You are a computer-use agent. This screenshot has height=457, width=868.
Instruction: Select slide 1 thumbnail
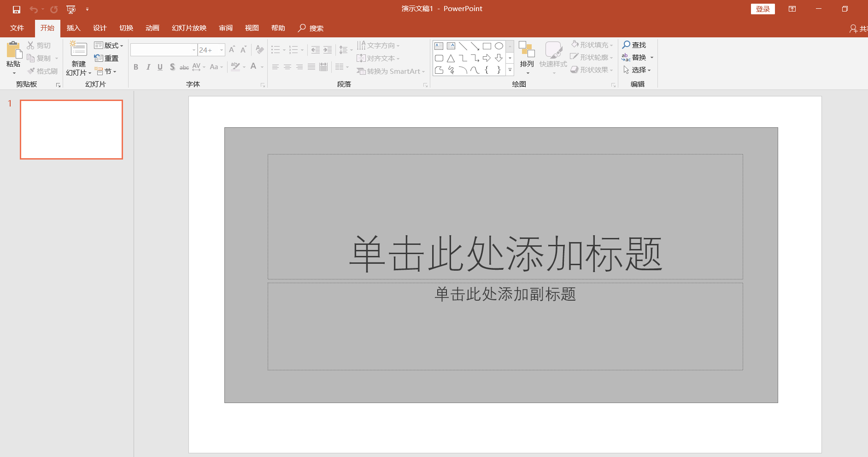point(71,129)
